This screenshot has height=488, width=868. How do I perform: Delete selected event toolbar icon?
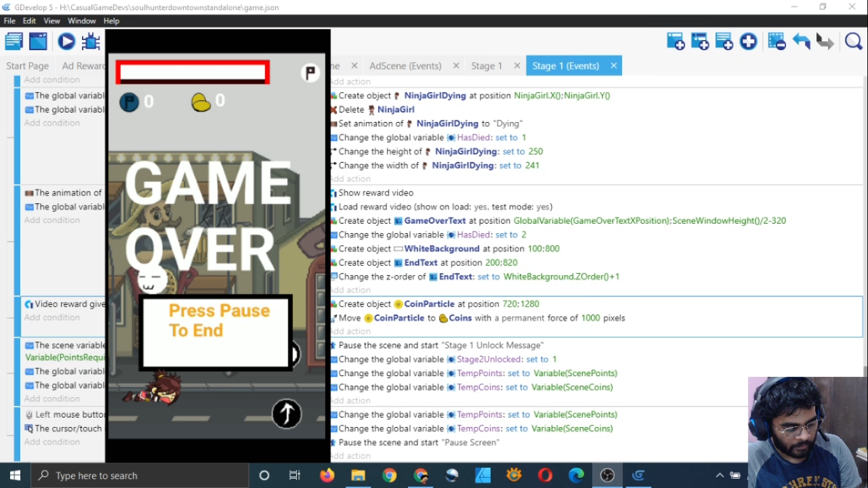(776, 42)
